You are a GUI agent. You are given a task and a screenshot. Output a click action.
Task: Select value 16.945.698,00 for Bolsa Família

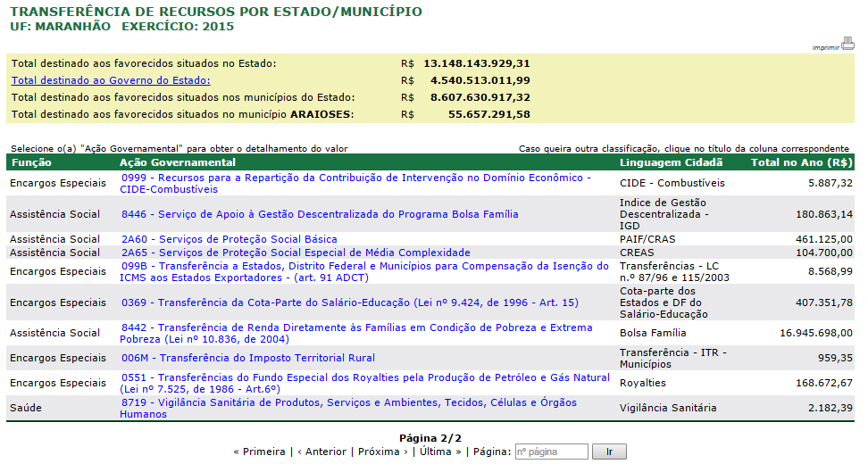[816, 333]
